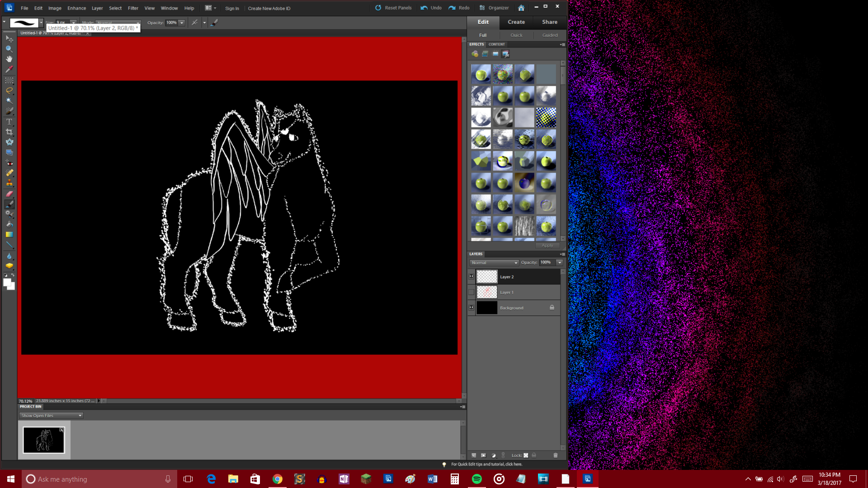The image size is (868, 488).
Task: Switch to the Create tab
Action: [516, 22]
